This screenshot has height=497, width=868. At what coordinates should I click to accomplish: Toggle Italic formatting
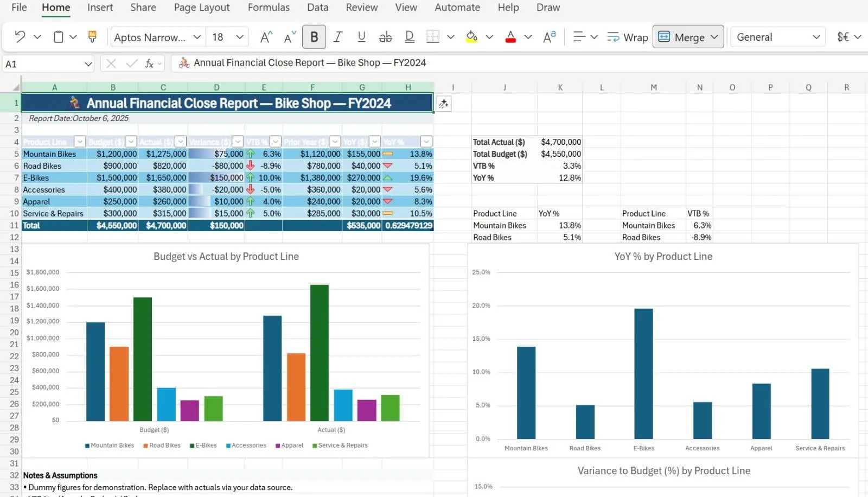[x=338, y=37]
